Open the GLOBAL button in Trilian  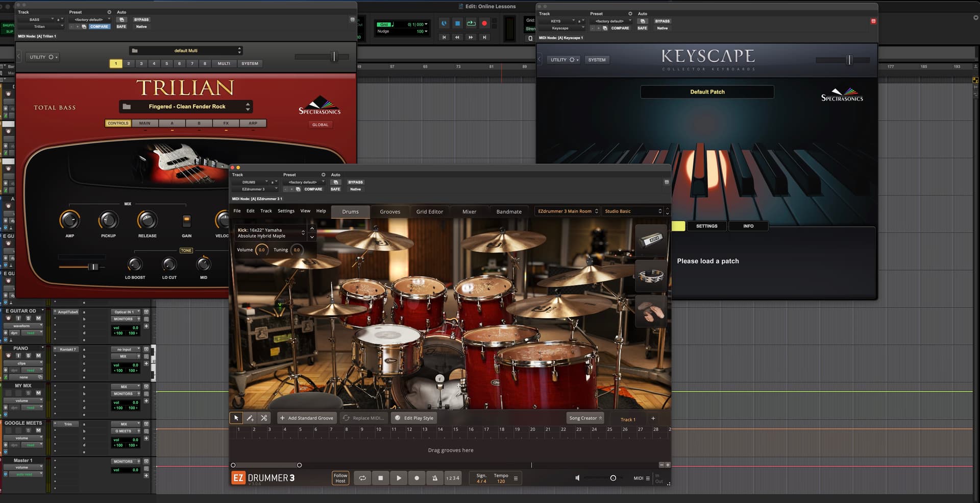click(320, 125)
